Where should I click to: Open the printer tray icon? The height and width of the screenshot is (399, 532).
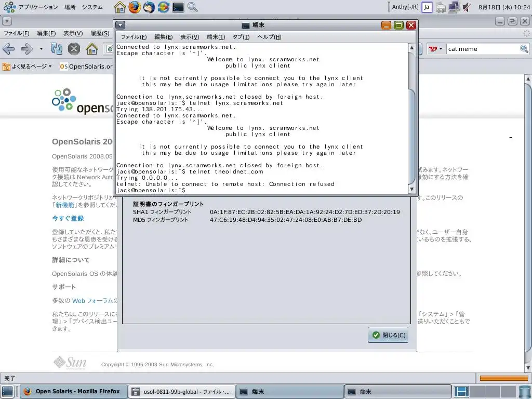tap(441, 7)
